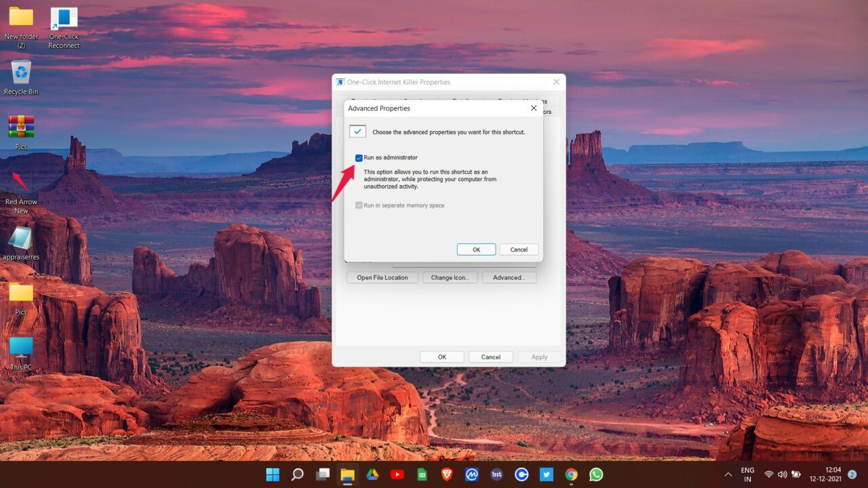868x488 pixels.
Task: Click the battery tray icon
Action: click(796, 474)
